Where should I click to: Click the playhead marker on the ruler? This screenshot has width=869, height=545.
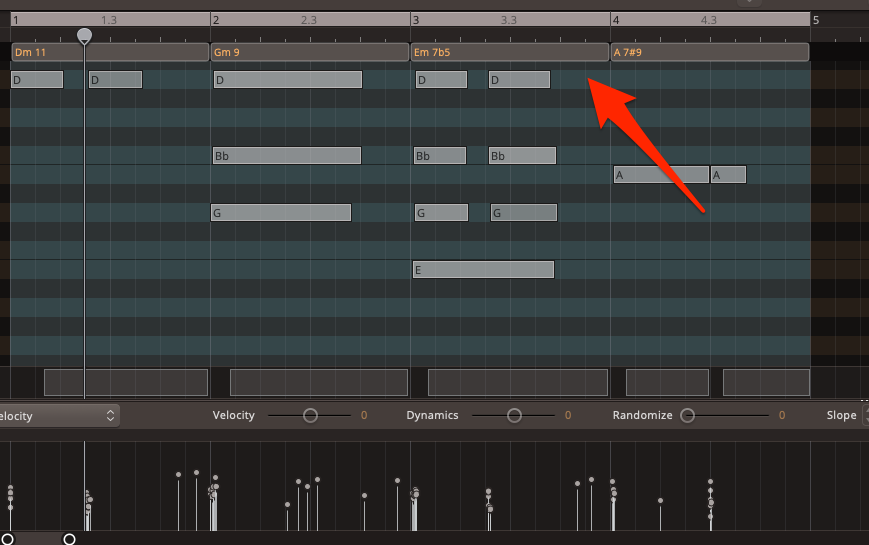[85, 36]
